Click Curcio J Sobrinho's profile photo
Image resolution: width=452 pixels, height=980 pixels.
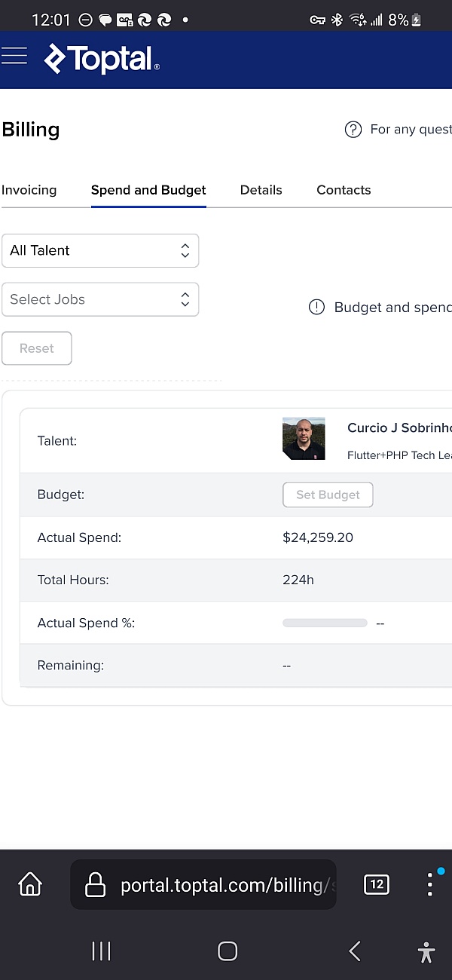(304, 439)
